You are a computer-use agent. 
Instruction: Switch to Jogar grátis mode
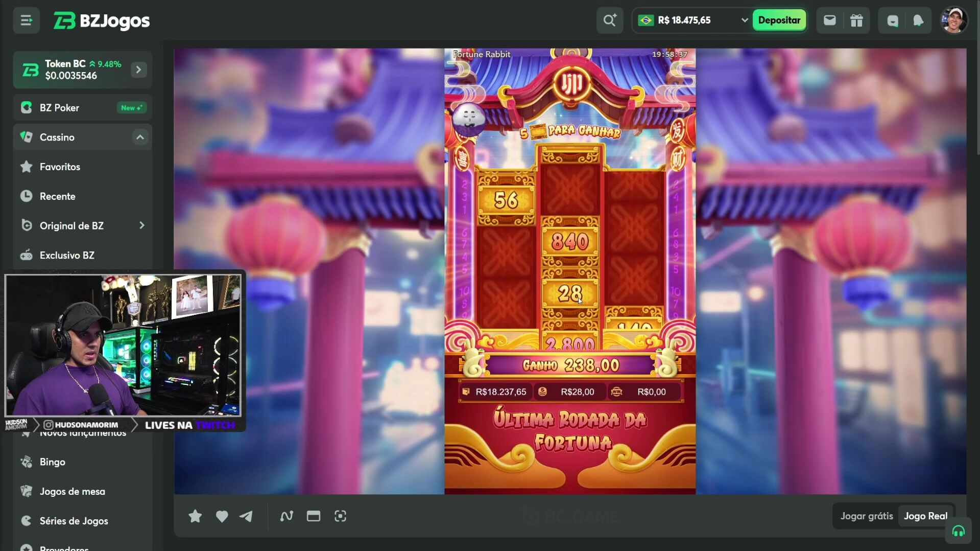867,516
